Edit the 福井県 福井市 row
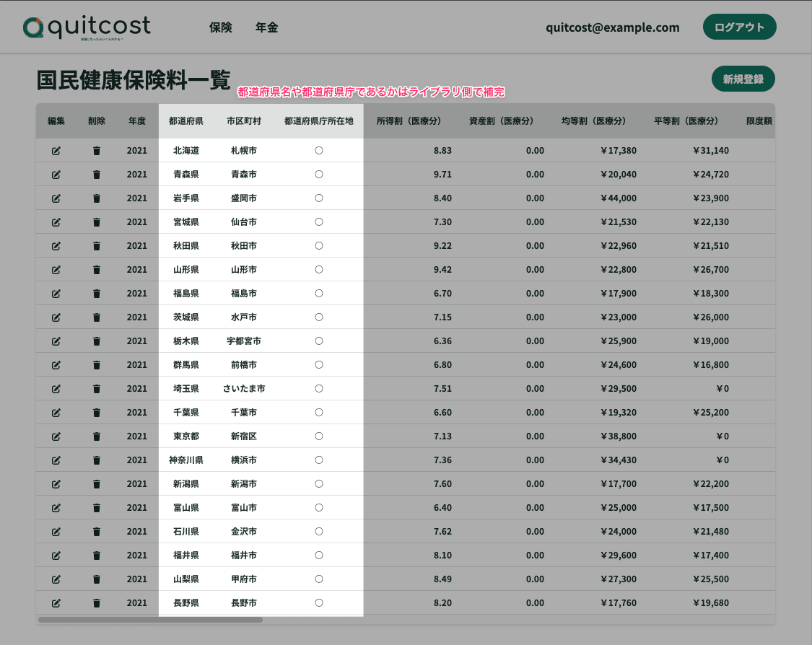 pyautogui.click(x=56, y=556)
